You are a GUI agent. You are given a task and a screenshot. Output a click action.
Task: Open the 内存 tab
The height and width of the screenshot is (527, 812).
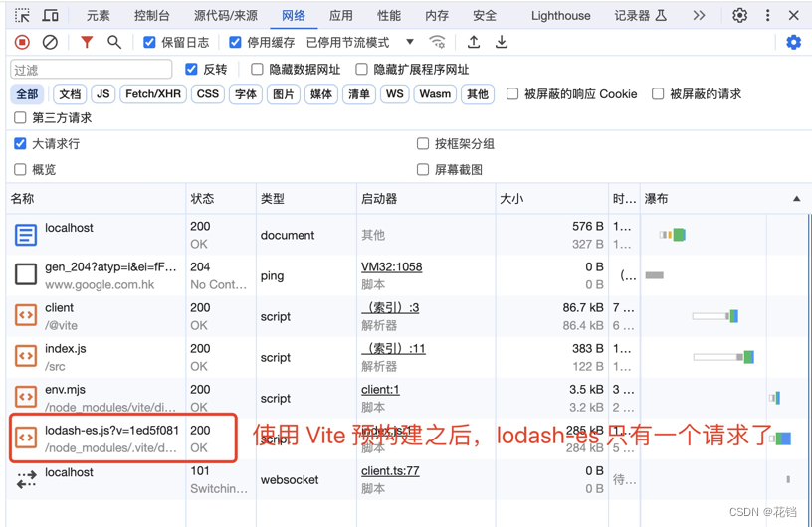(437, 16)
